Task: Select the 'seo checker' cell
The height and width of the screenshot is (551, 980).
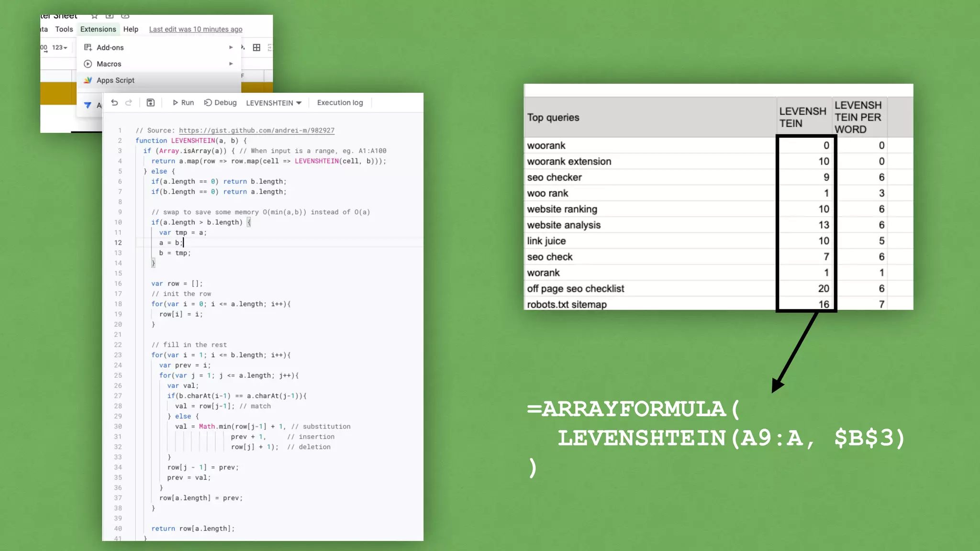Action: [x=650, y=177]
